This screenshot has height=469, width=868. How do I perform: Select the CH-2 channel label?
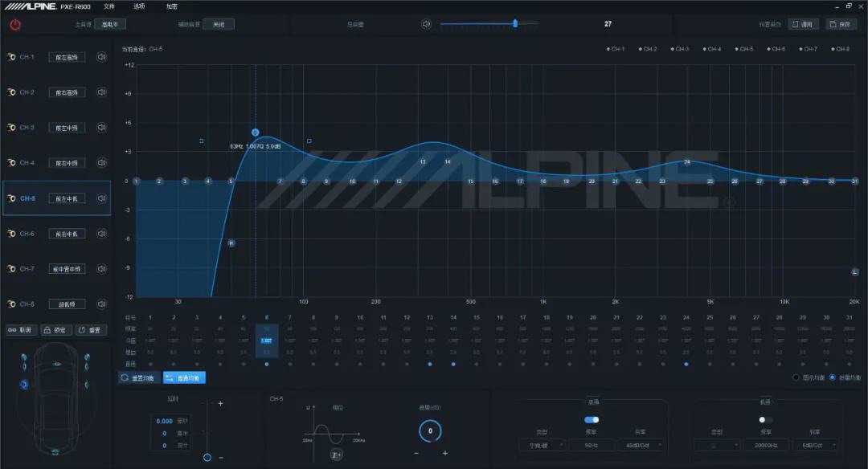pos(27,92)
